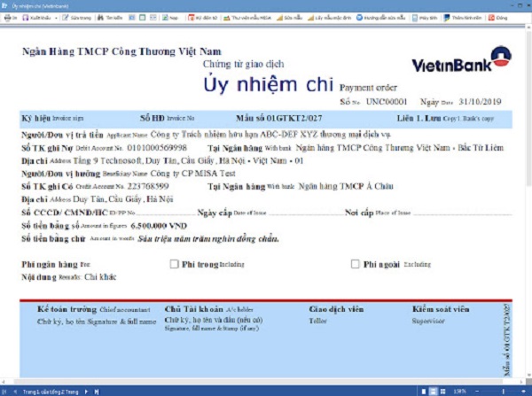
Task: Click beneficiary name 'Công ty CP MISA Test'
Action: (x=192, y=174)
